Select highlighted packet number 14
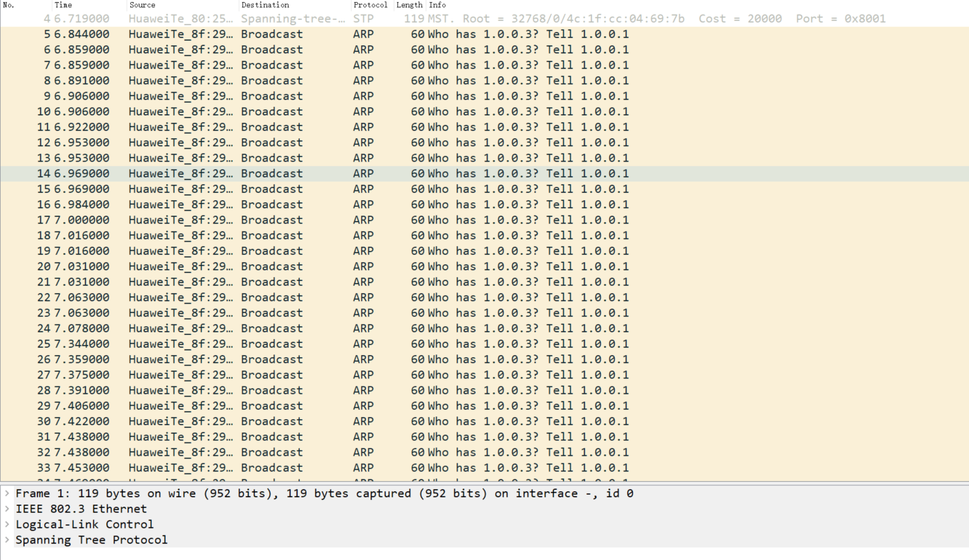 coord(484,174)
